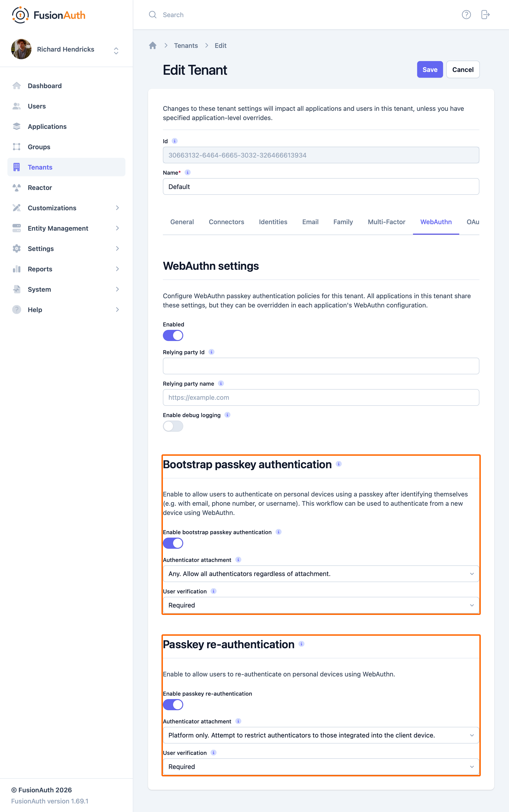Screen dimensions: 509x812
Task: Click info icon beside re-authentication User verification
Action: coord(213,753)
